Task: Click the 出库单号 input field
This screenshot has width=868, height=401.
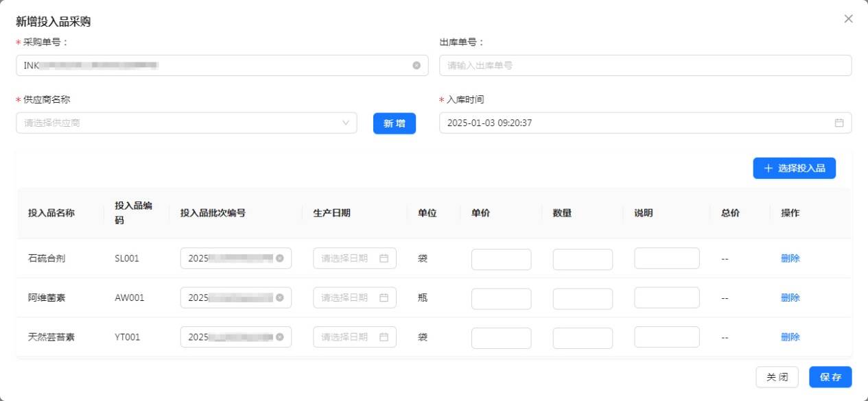Action: pyautogui.click(x=645, y=66)
